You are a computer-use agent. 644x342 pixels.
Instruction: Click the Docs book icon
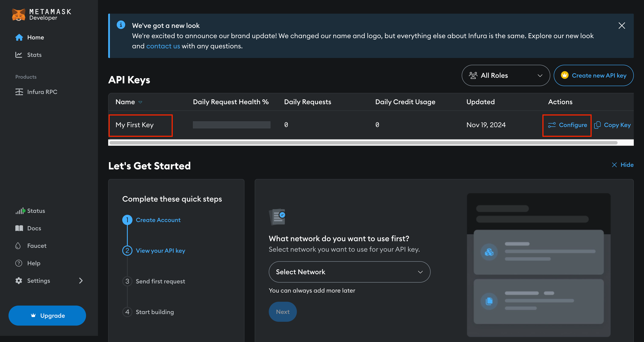[19, 228]
